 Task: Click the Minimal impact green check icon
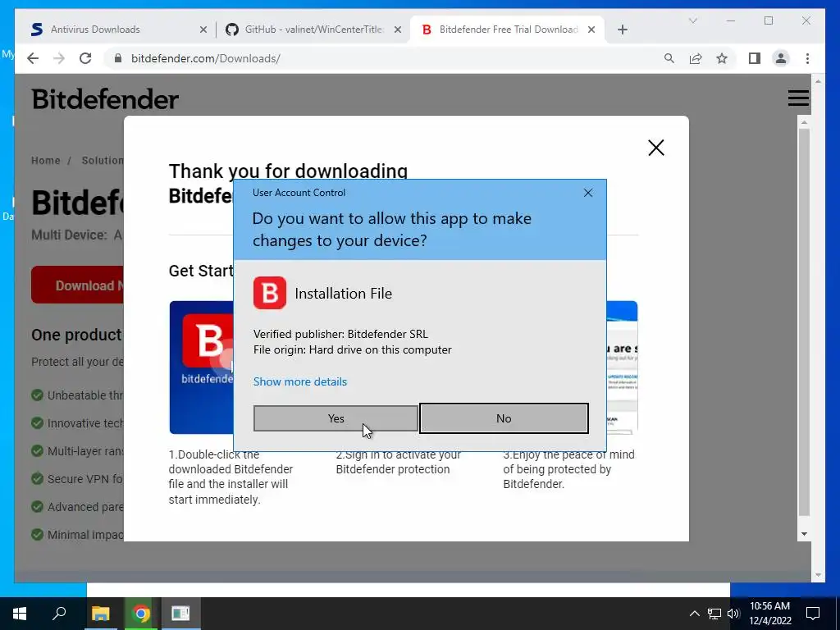tap(38, 535)
